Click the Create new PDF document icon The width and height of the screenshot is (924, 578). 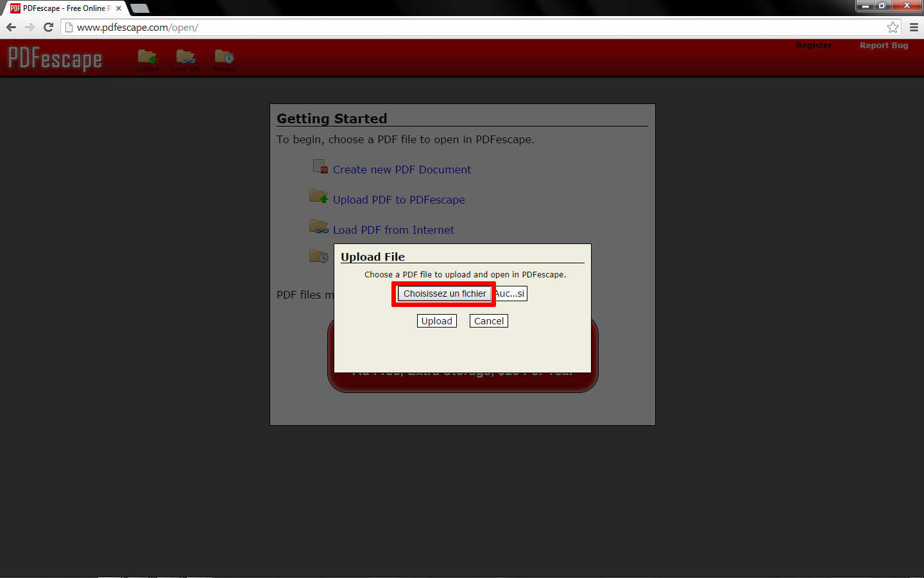click(x=320, y=167)
